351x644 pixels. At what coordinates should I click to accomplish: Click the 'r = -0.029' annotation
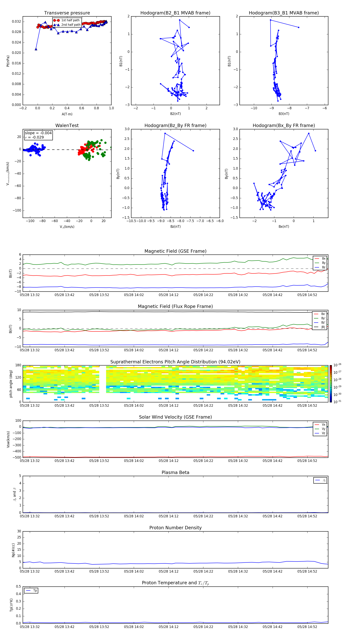(35, 137)
